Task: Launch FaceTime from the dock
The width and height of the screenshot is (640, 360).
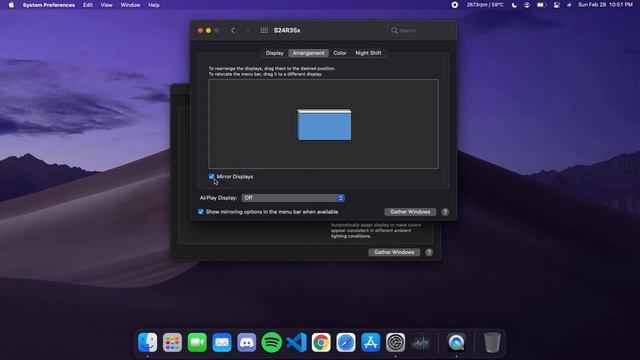Action: [x=197, y=342]
